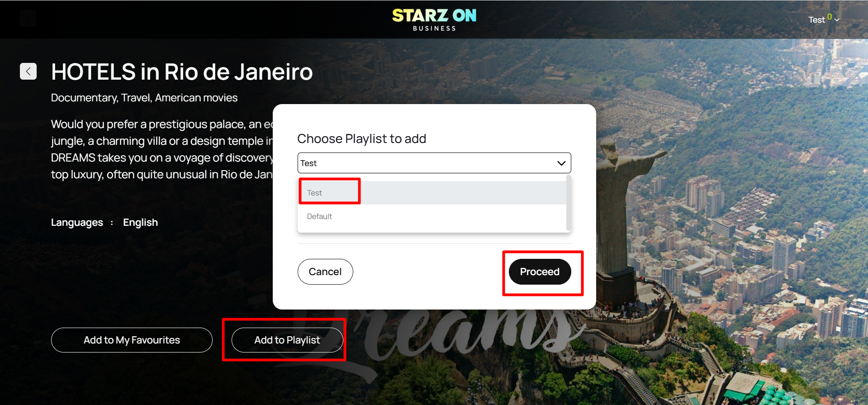
Task: Click the green notification count zero
Action: tap(830, 17)
